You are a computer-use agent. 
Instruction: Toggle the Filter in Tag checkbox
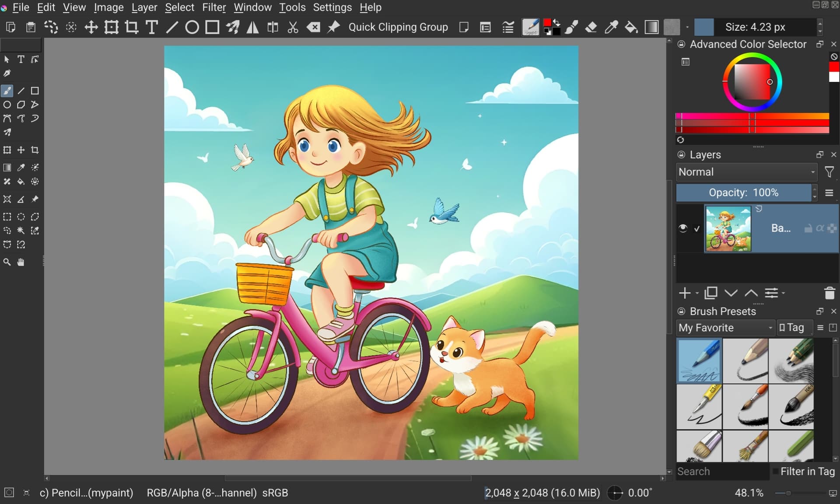pyautogui.click(x=776, y=471)
